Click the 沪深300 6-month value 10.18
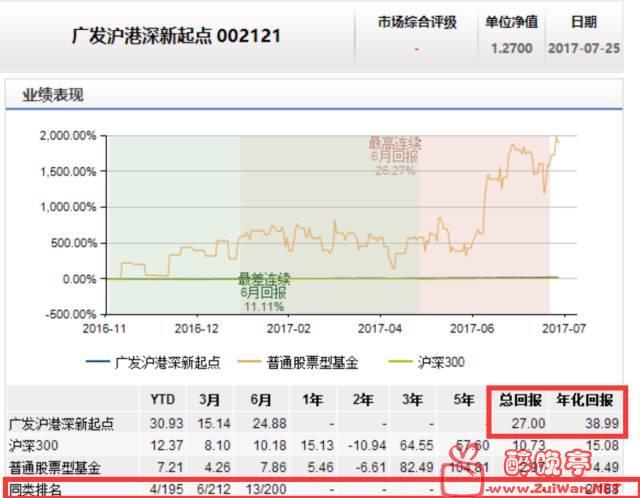Viewport: 640px width, 498px height. 270,445
